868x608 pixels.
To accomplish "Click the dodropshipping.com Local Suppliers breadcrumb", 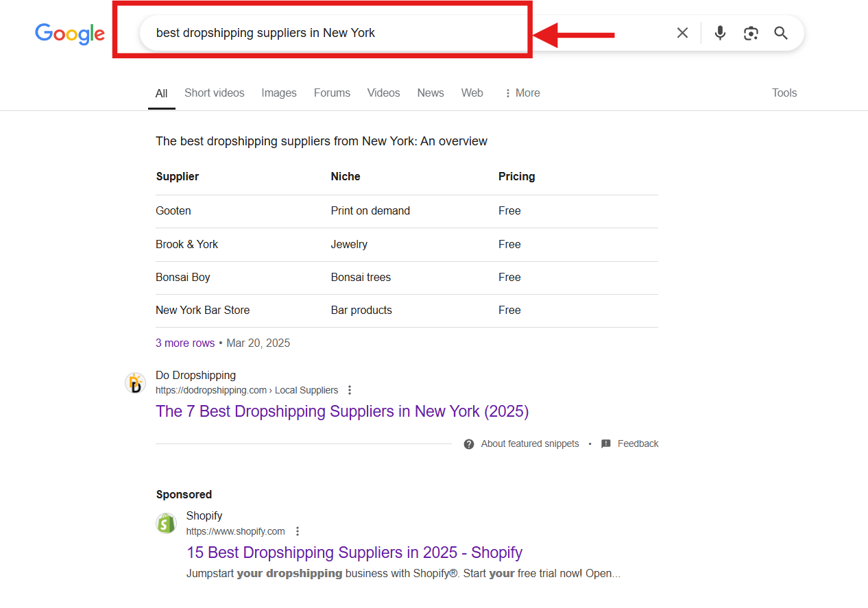I will 247,390.
